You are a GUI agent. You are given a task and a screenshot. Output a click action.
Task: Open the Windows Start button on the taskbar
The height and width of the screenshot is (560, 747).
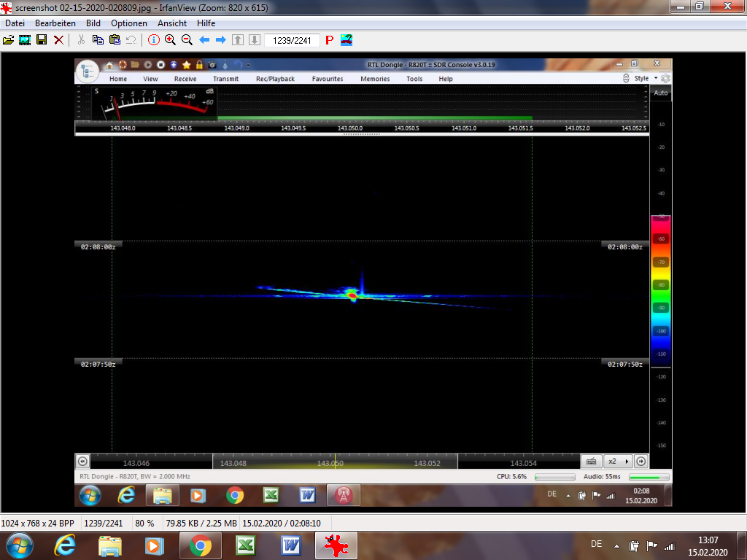click(20, 545)
